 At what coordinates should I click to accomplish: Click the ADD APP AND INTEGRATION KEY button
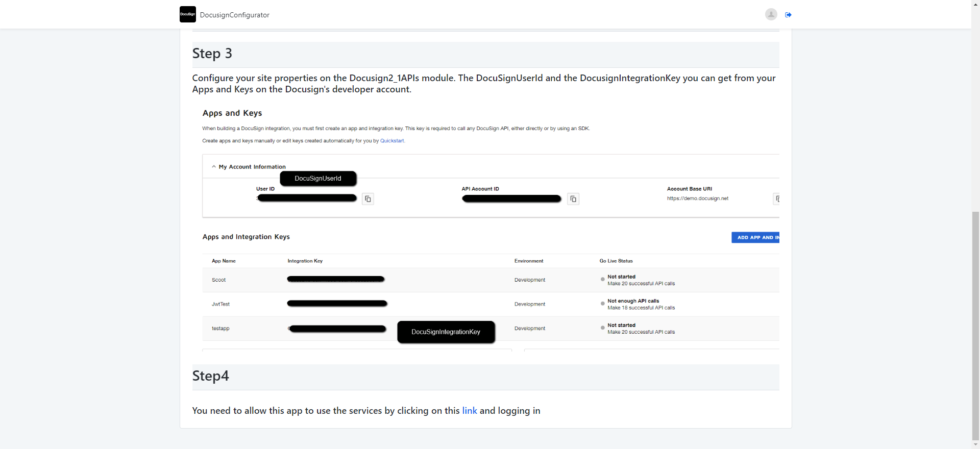tap(755, 237)
